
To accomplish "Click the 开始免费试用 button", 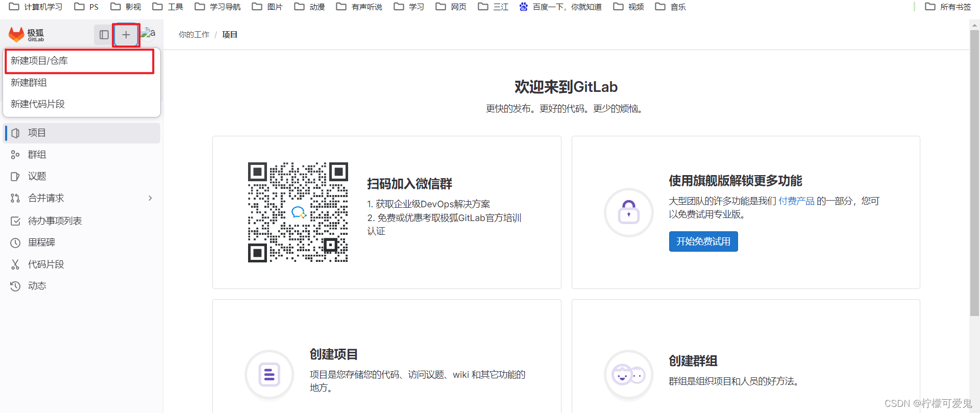I will pyautogui.click(x=703, y=241).
